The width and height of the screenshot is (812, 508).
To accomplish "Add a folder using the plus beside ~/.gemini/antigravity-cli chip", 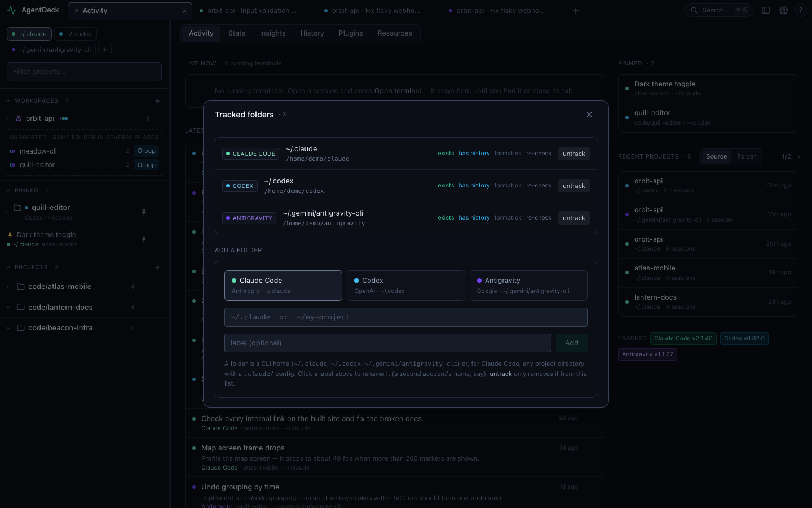I will [105, 50].
